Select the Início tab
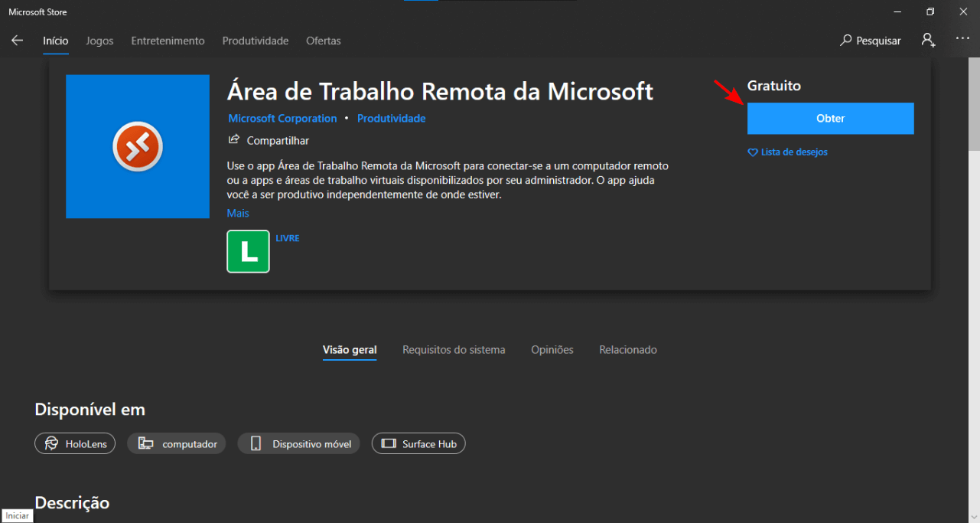Screen dimensions: 980x523 coord(56,41)
